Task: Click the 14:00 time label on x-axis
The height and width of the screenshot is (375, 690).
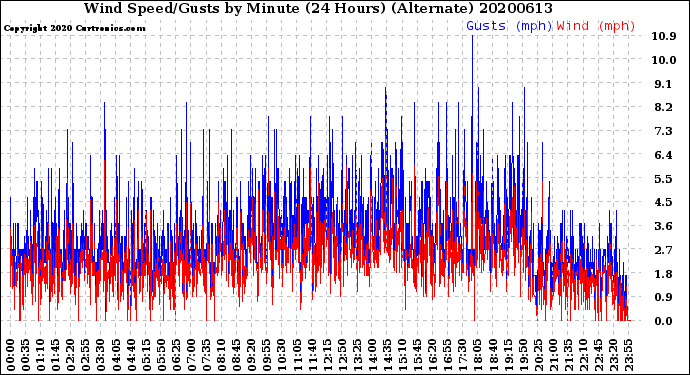Action: tap(372, 355)
